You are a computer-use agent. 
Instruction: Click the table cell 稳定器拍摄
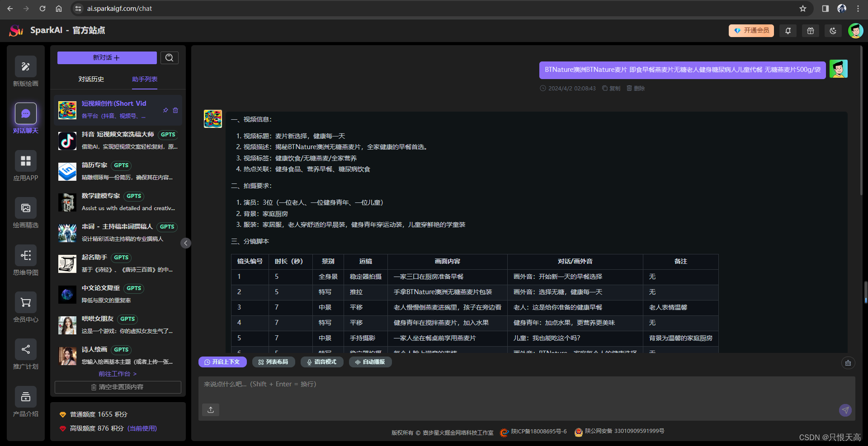(366, 277)
